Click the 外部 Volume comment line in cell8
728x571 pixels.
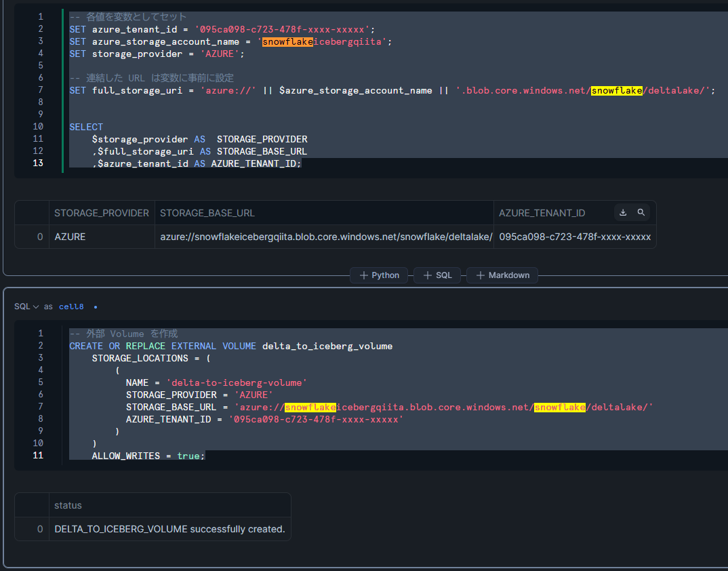[x=123, y=334]
